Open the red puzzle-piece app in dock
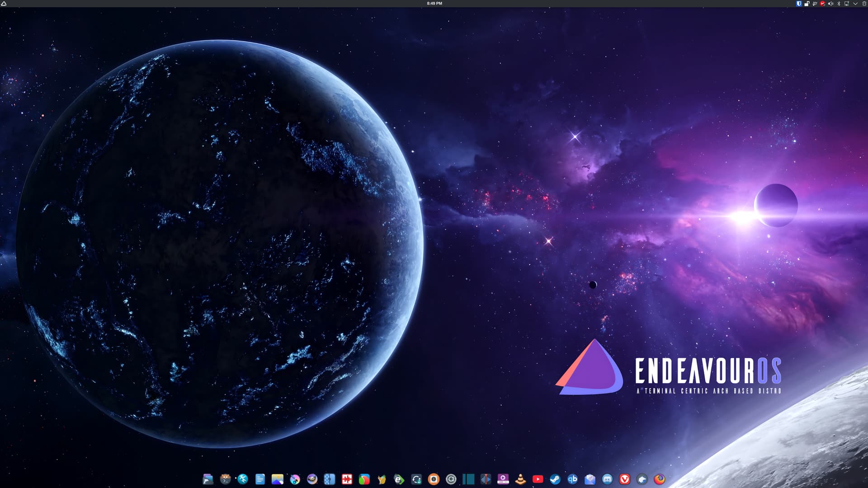 point(347,479)
